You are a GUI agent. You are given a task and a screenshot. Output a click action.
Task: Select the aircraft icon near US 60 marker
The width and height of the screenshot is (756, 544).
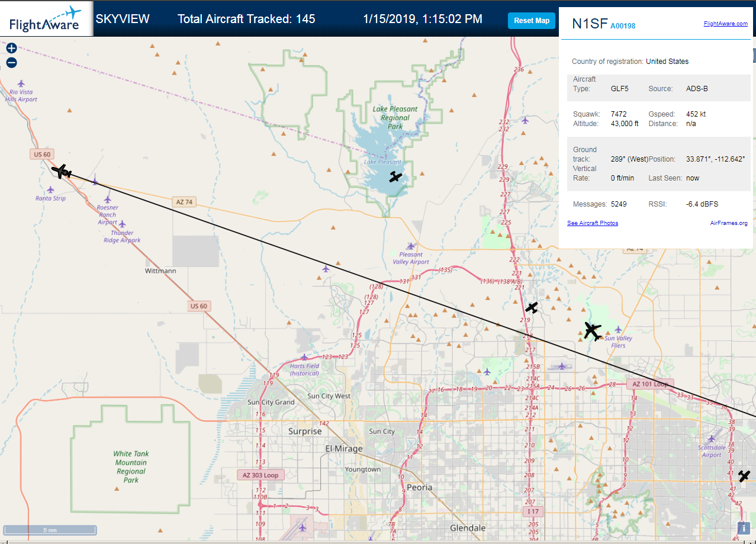[61, 172]
